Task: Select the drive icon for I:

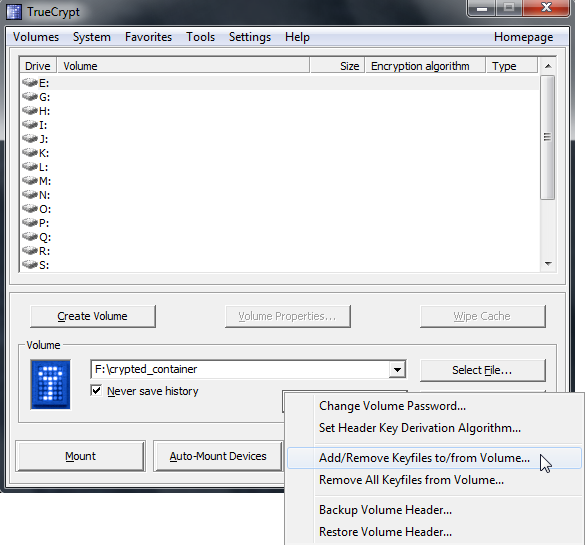Action: pyautogui.click(x=30, y=124)
